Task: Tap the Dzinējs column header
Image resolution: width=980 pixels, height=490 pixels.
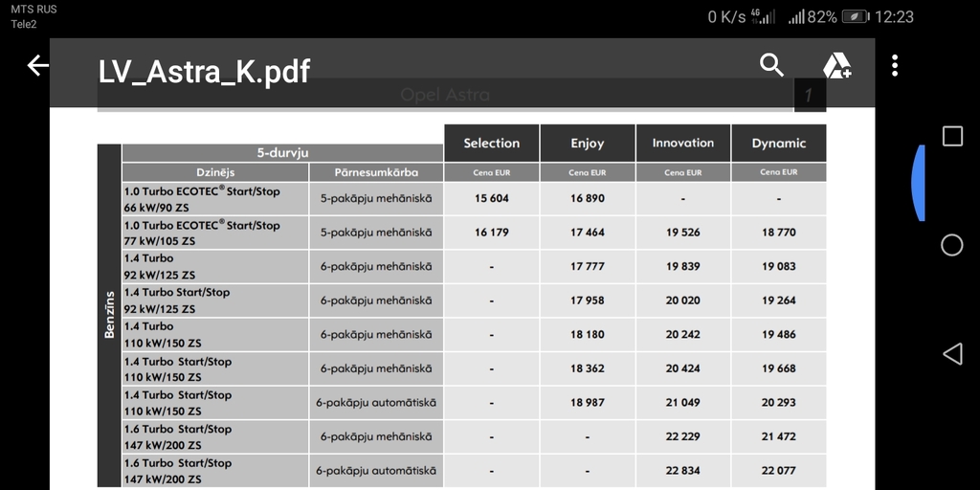Action: click(215, 172)
